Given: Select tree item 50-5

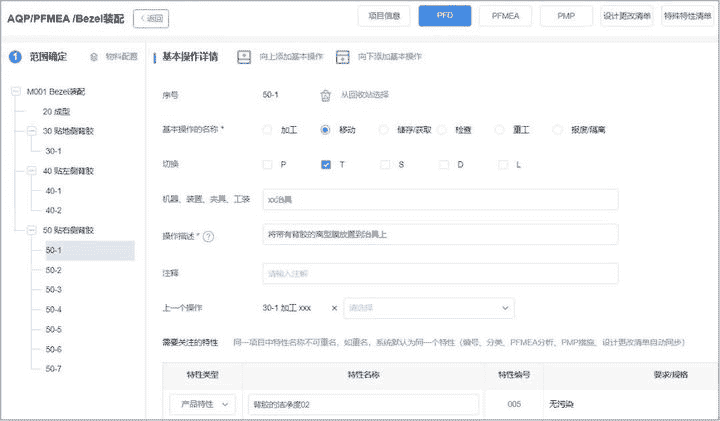Looking at the screenshot, I should point(53,330).
